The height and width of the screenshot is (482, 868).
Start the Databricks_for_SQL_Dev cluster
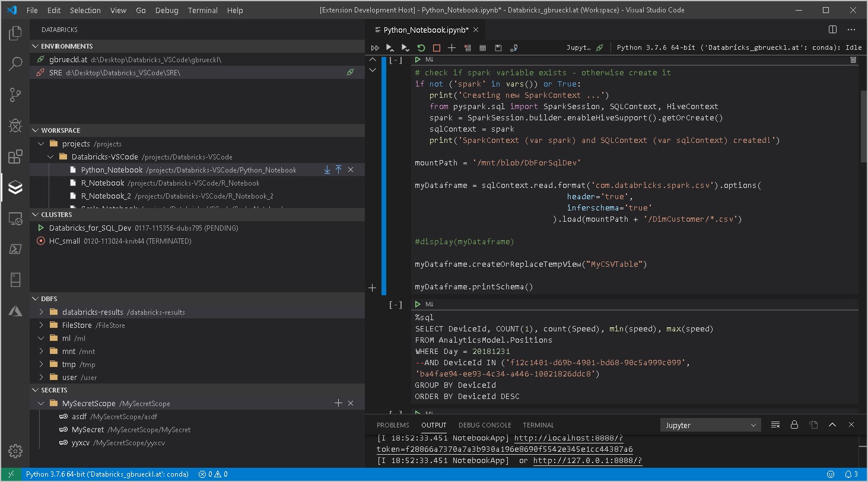coord(40,228)
